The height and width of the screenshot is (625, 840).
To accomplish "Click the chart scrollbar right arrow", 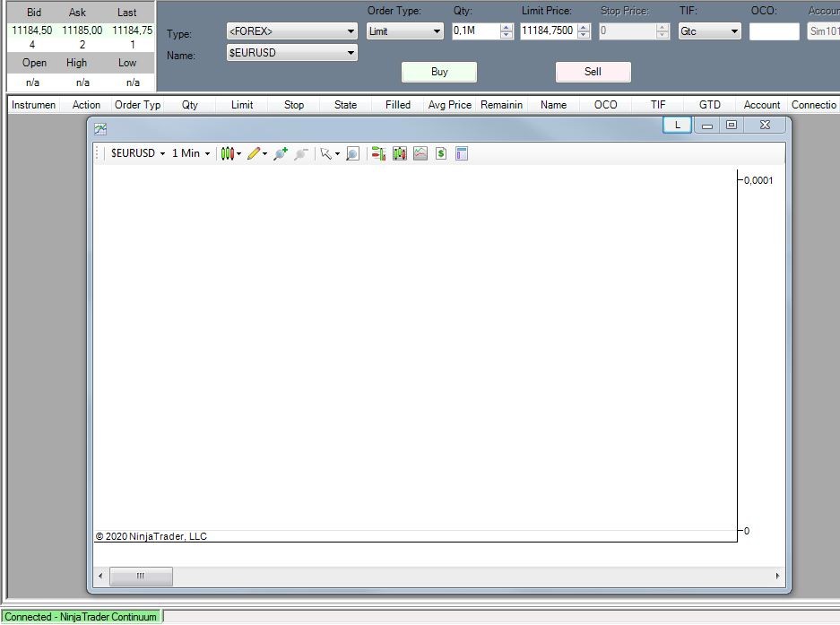I will (x=778, y=577).
